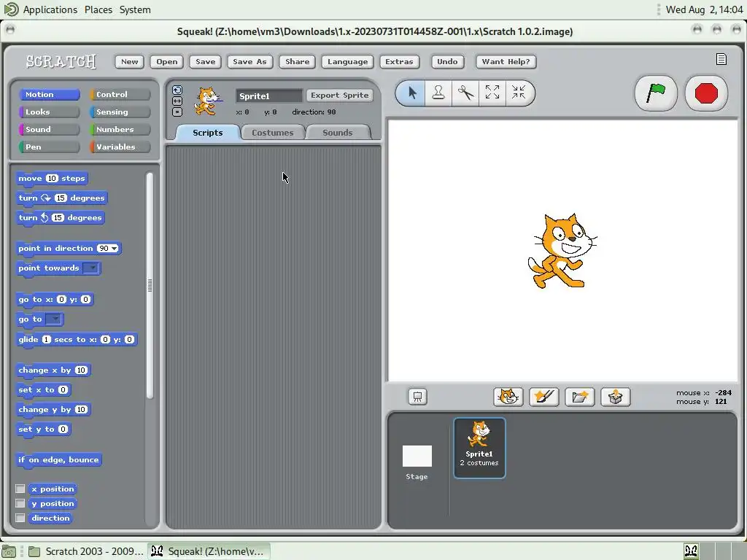The width and height of the screenshot is (747, 560).
Task: Set rotation style to left-right flip
Action: (177, 101)
